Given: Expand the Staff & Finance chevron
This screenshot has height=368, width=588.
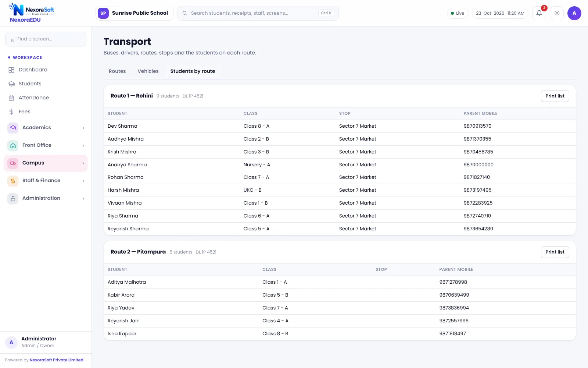Looking at the screenshot, I should point(83,181).
